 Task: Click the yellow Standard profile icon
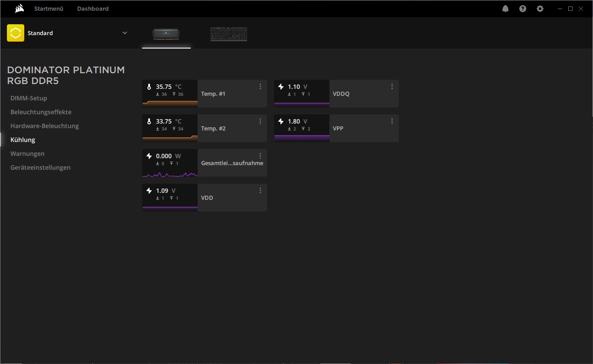[16, 33]
